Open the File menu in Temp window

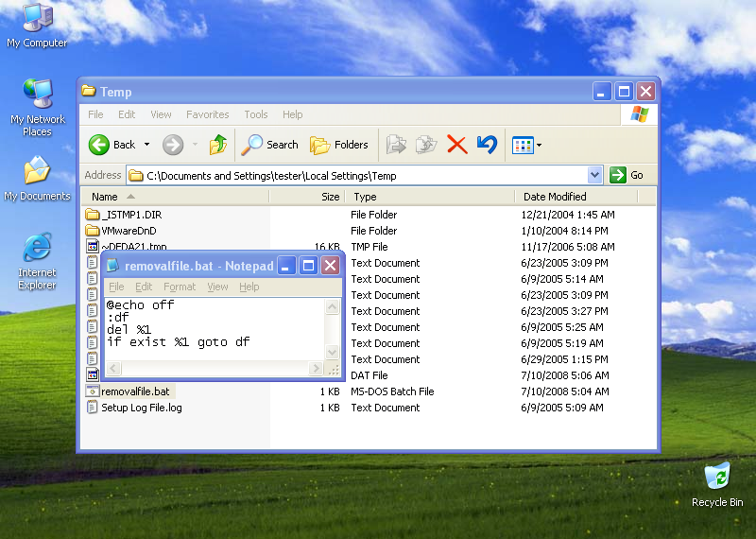[x=95, y=114]
